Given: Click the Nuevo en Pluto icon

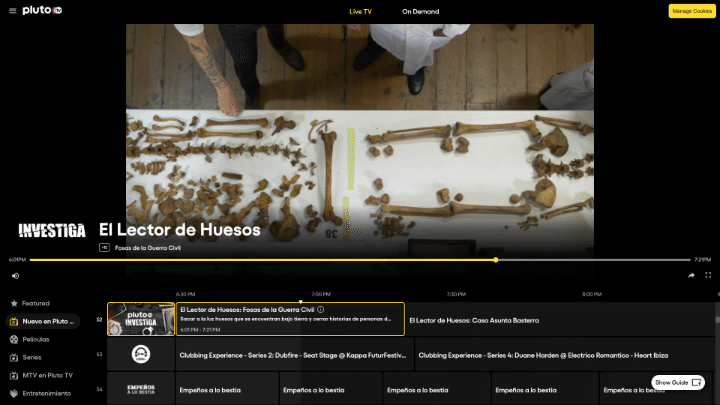Looking at the screenshot, I should (14, 321).
